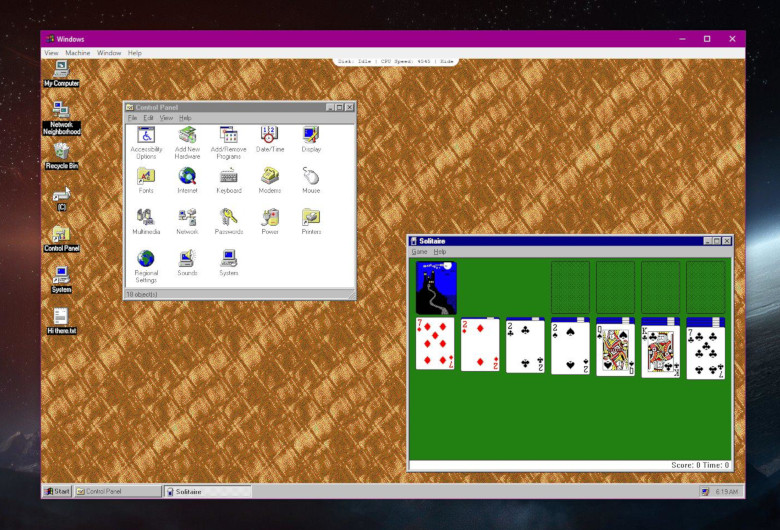Open View menu in Control Panel

(x=166, y=118)
